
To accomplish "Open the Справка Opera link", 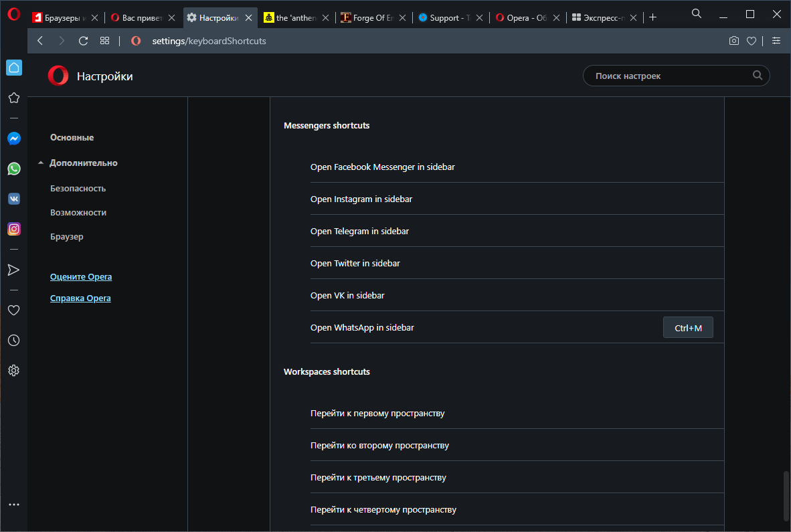I will pyautogui.click(x=80, y=298).
